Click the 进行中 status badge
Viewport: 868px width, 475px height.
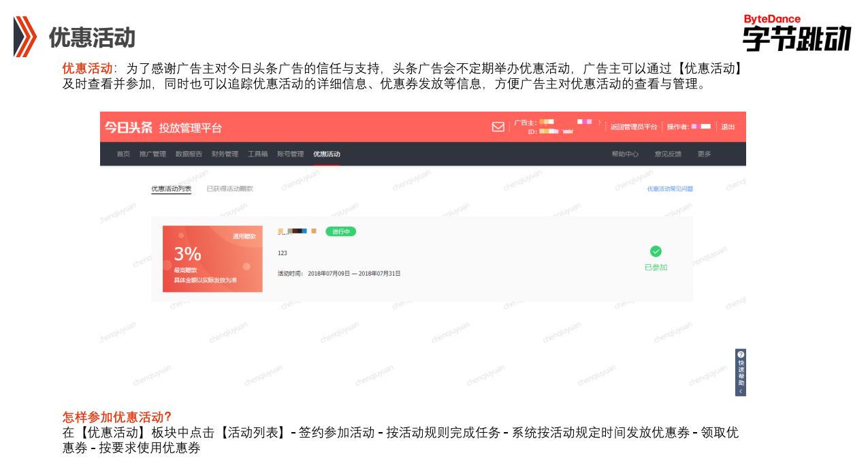point(340,231)
